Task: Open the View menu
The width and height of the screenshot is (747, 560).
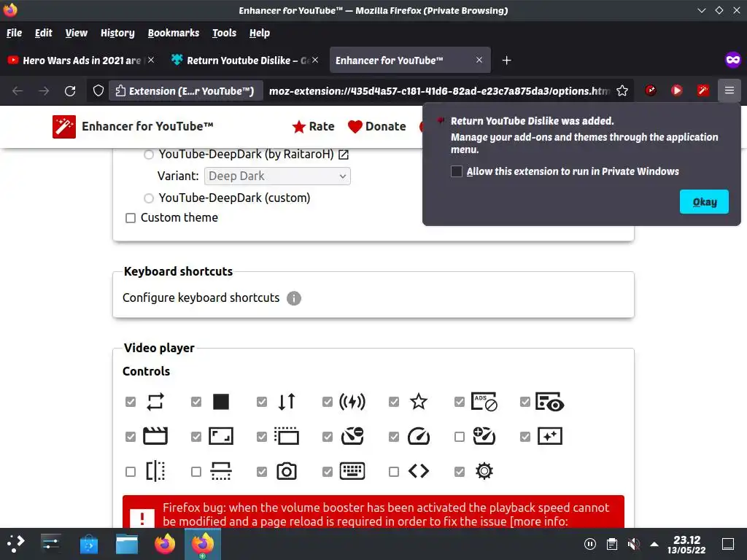Action: pos(76,33)
